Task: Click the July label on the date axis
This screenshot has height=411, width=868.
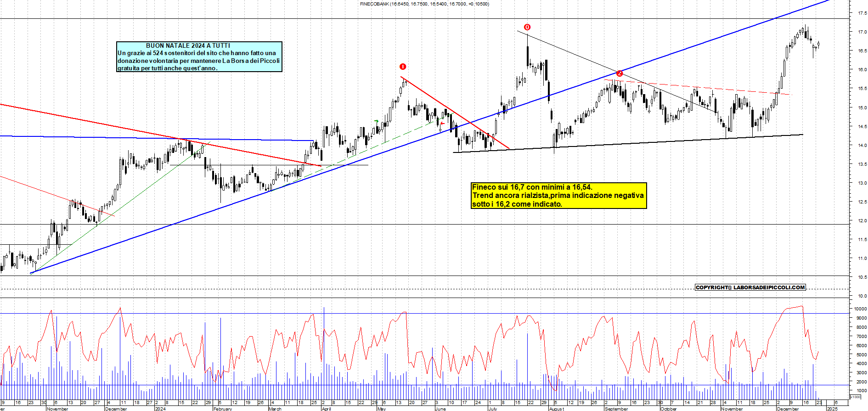Action: point(493,409)
